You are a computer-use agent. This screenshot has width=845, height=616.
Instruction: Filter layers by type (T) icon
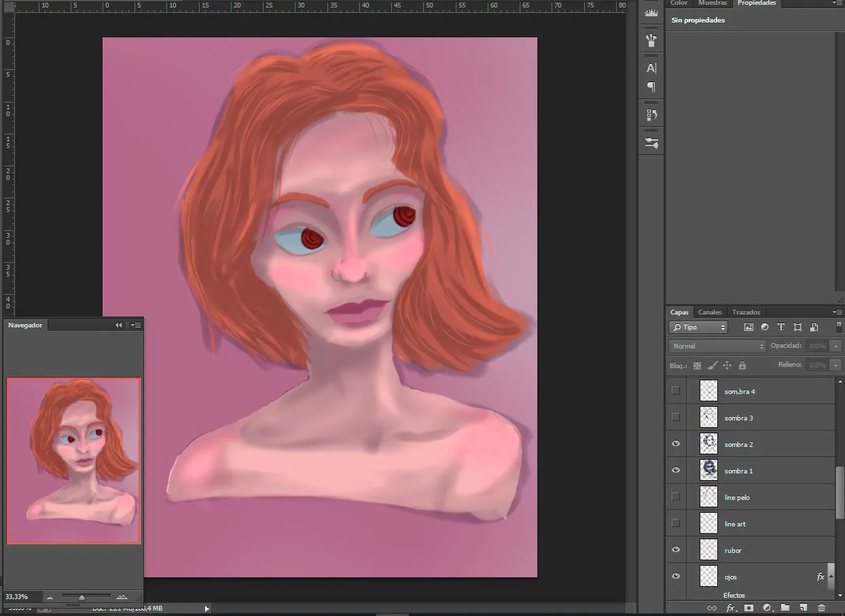[x=781, y=327]
